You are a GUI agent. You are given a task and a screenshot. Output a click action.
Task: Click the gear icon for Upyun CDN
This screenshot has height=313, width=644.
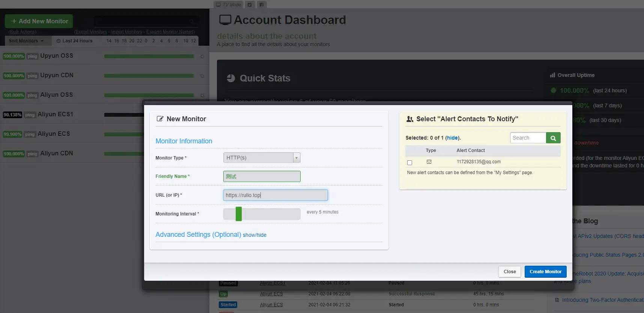tap(202, 76)
